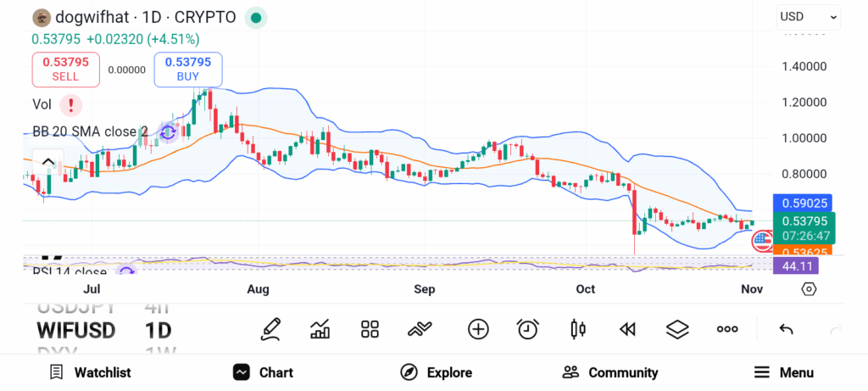Open chart settings hexagon icon
868x391 pixels.
(809, 289)
